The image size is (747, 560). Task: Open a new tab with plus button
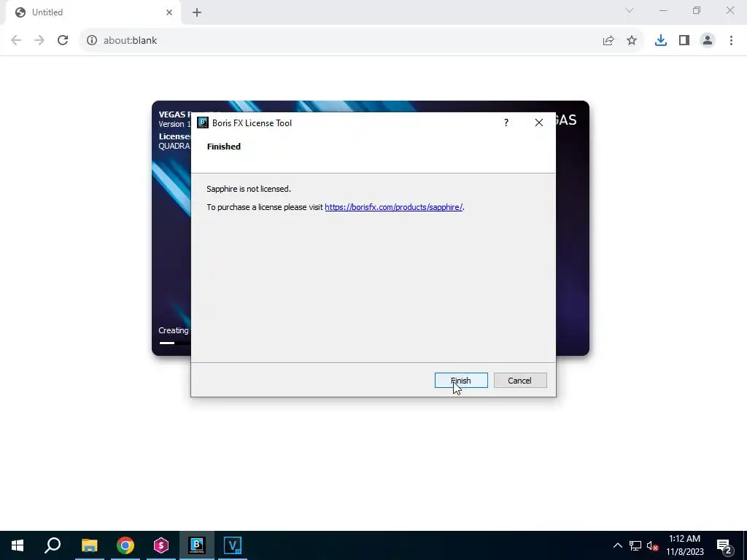coord(197,12)
